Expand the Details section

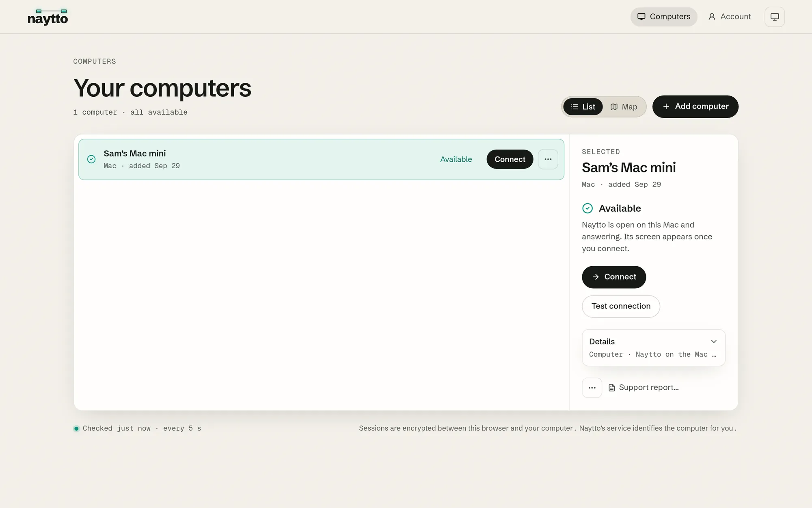point(654,347)
